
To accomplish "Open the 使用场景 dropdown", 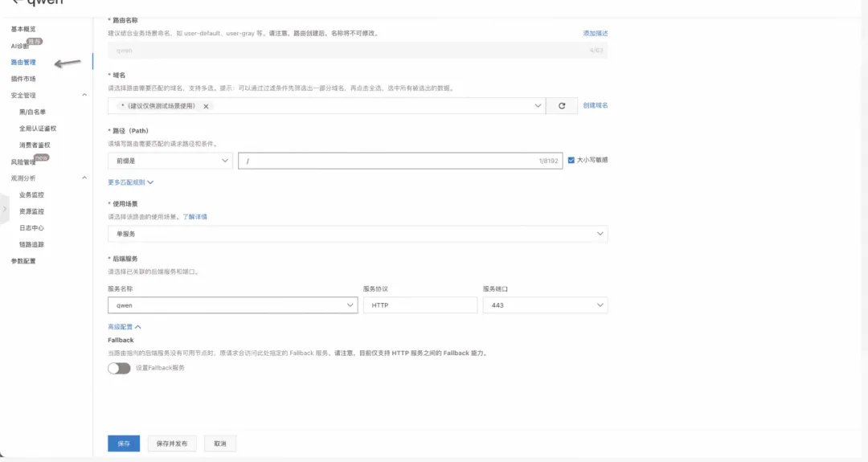I will point(358,234).
